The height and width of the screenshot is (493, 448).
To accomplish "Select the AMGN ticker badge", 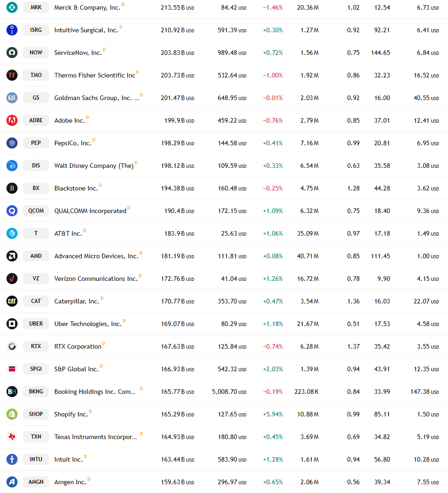I will pos(36,482).
